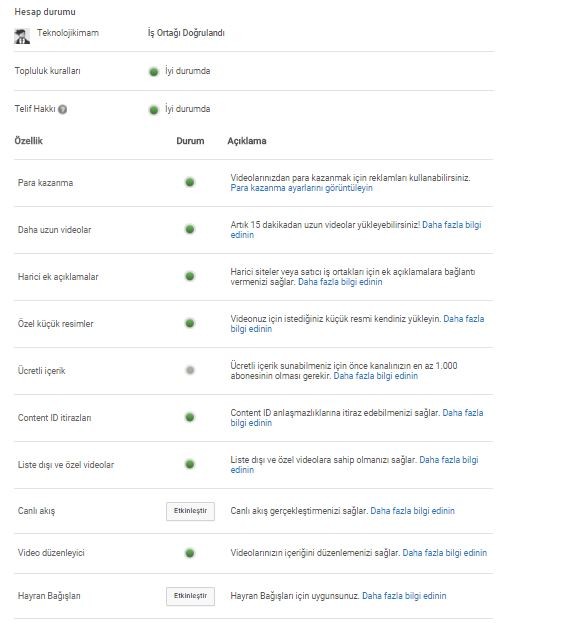575x639 pixels.
Task: Click the grey status dot for Ücretli içerik
Action: pos(190,370)
